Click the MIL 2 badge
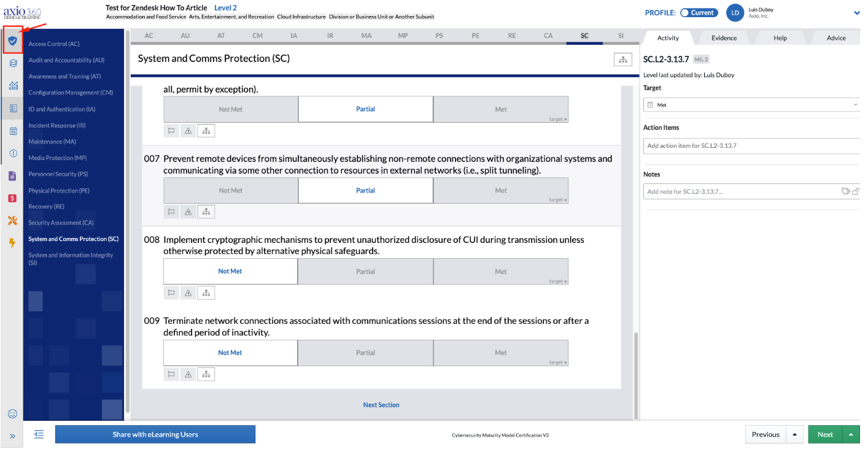 coord(701,59)
